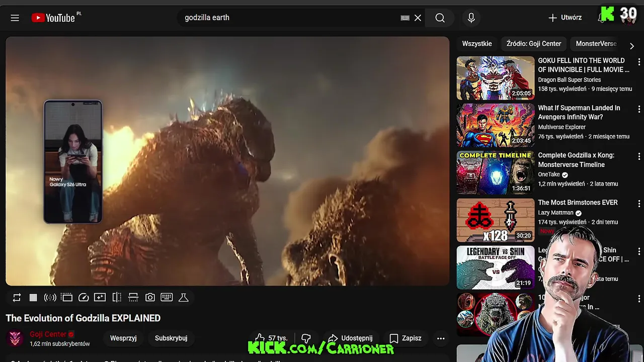This screenshot has width=644, height=362.
Task: Start voice search with microphone icon
Action: (x=471, y=18)
